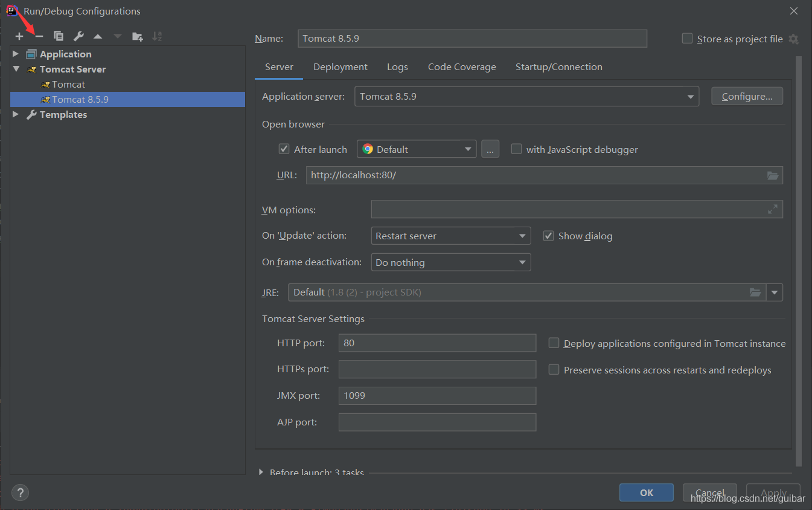Open help with question mark button
This screenshot has width=812, height=510.
[21, 492]
